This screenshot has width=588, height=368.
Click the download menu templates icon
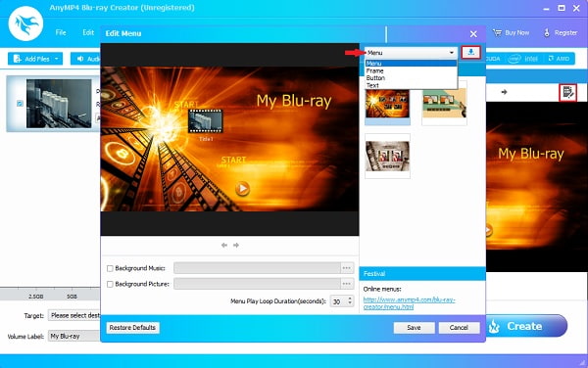[471, 53]
